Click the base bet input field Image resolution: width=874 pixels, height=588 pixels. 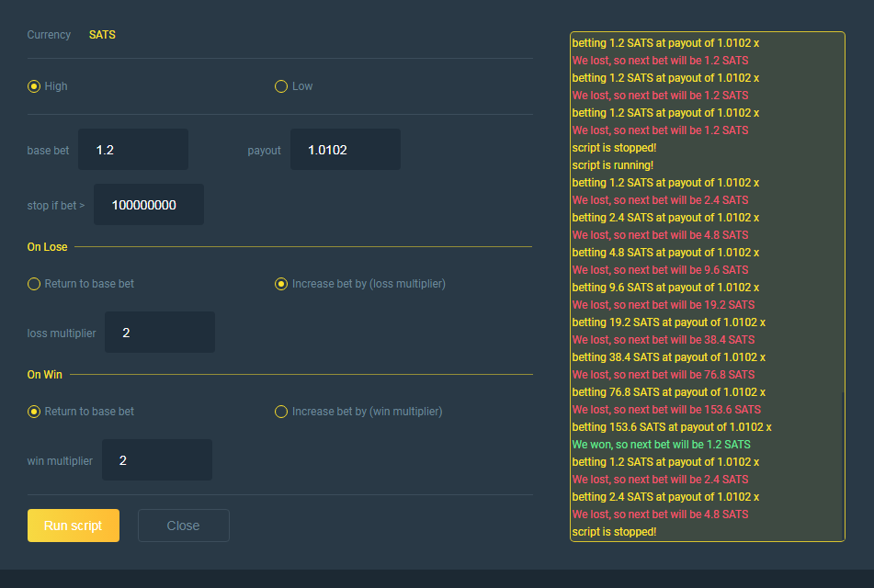(133, 150)
